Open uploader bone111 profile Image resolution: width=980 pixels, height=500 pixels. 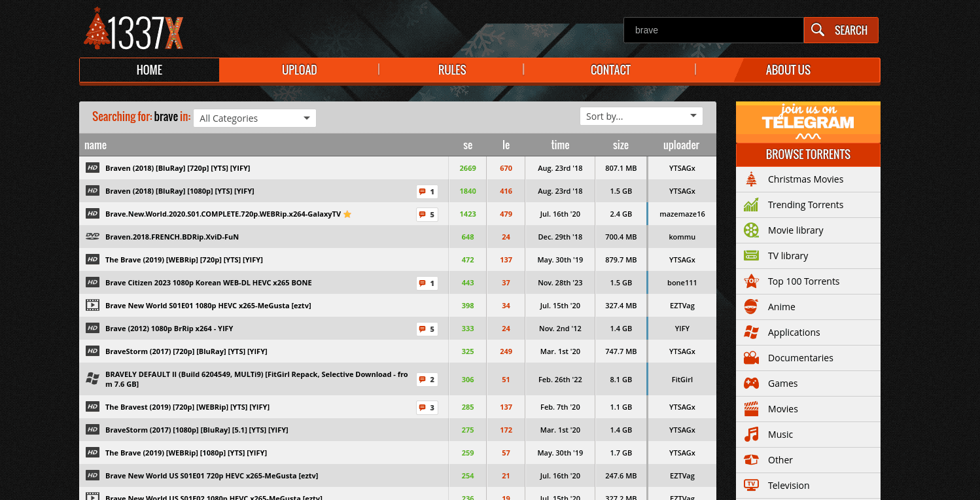pos(682,283)
